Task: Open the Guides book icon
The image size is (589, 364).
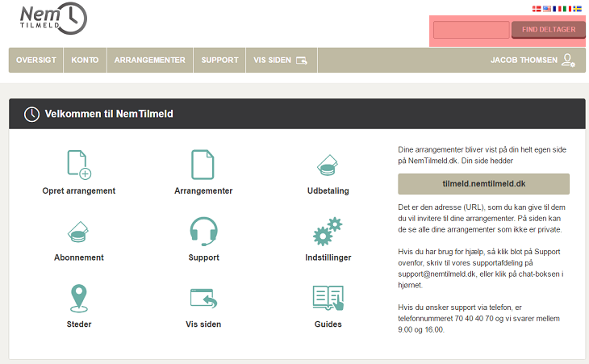Action: [328, 298]
